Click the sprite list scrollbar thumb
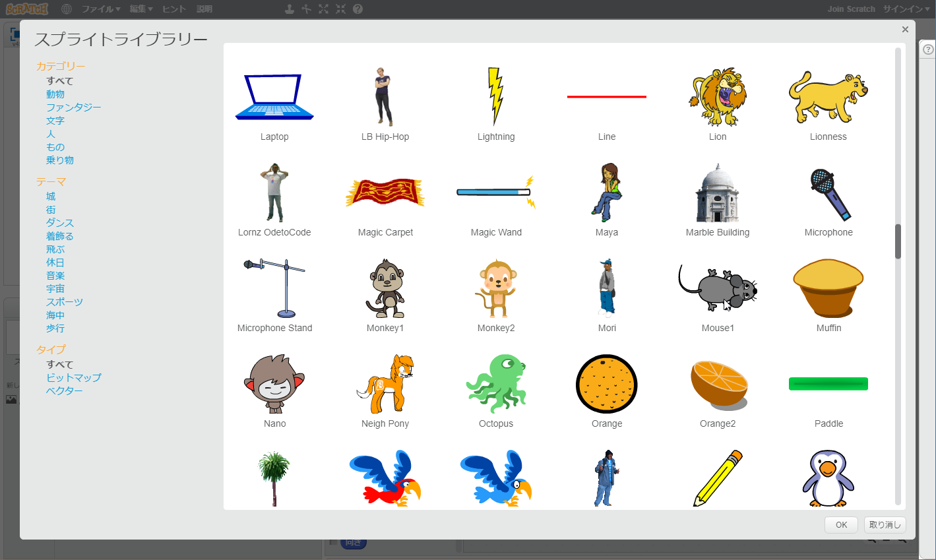The width and height of the screenshot is (936, 560). click(x=898, y=241)
